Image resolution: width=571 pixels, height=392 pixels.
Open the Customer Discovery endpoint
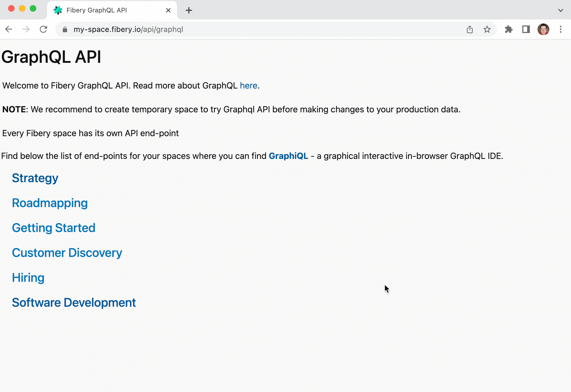click(x=67, y=252)
